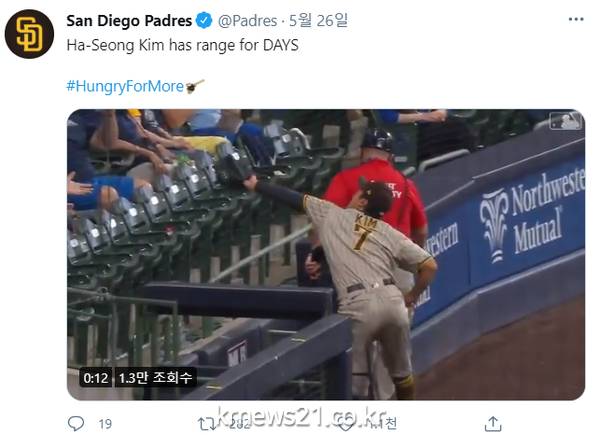Click the retweet arrows icon
Image resolution: width=600 pixels, height=435 pixels.
[207, 424]
